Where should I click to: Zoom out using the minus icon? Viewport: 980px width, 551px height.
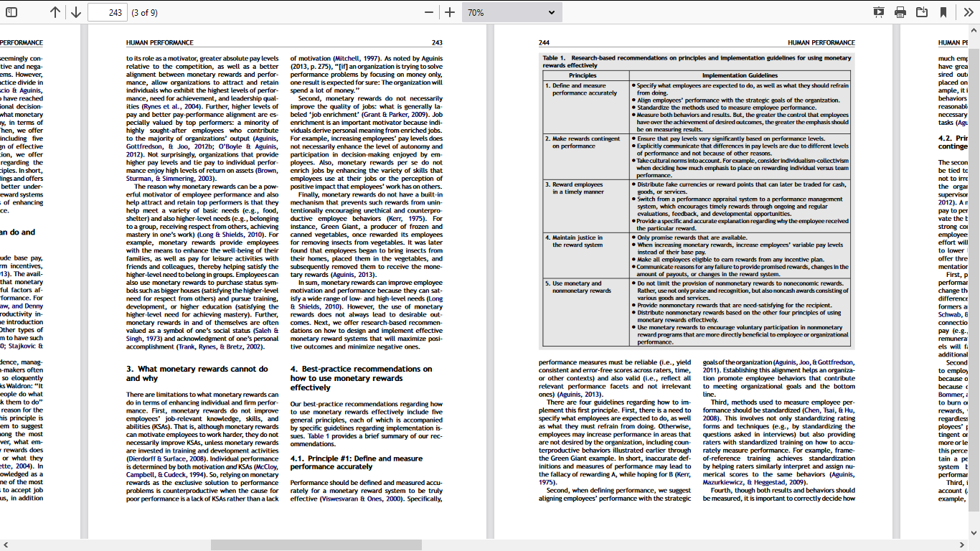[428, 11]
